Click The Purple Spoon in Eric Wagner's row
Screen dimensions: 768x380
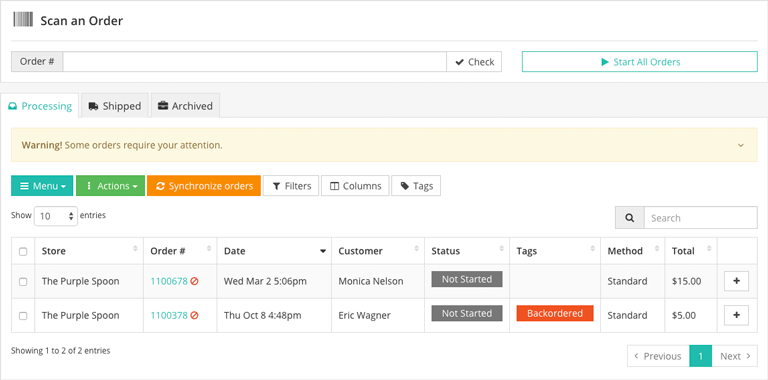pyautogui.click(x=80, y=315)
